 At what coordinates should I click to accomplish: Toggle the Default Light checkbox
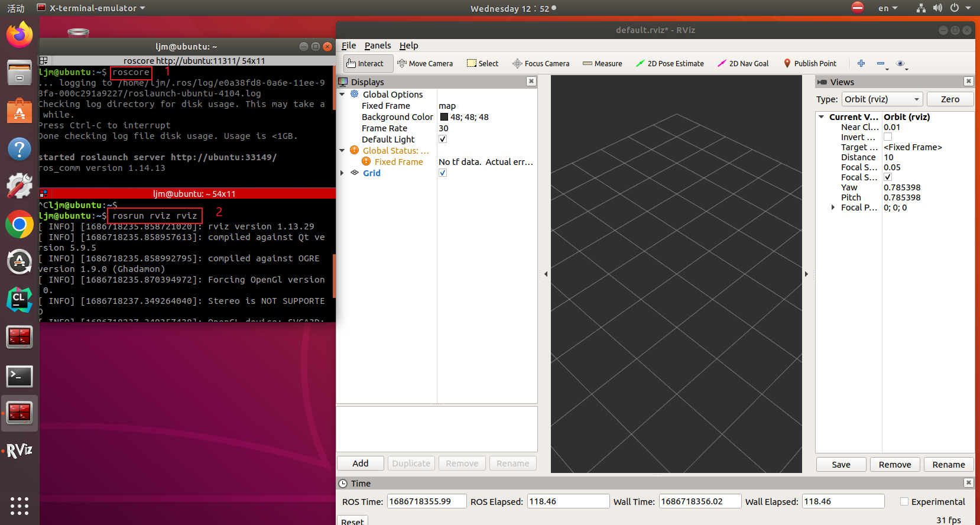(x=443, y=140)
